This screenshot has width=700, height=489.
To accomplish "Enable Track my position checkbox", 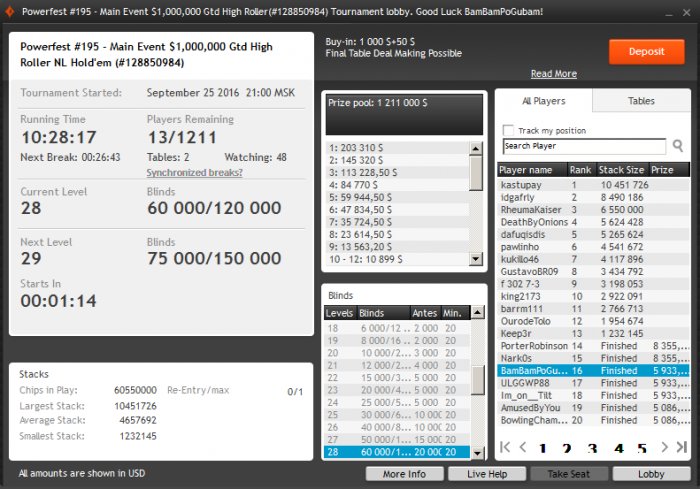I will pyautogui.click(x=508, y=130).
